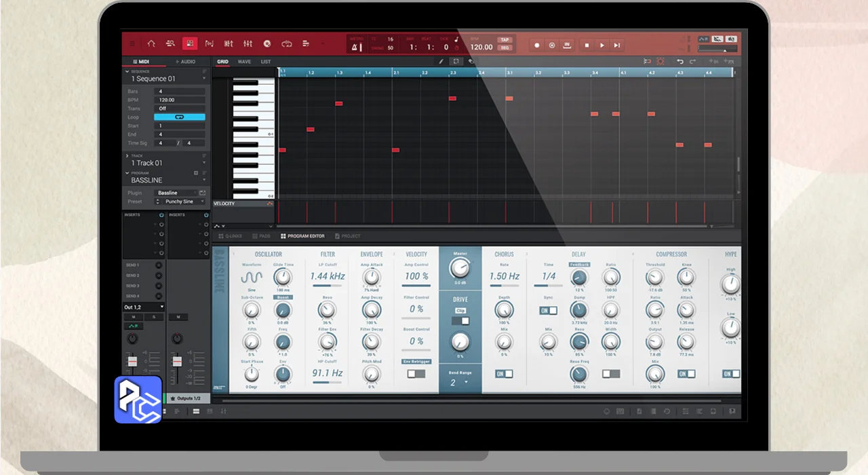Click the IN auto-record button
The width and height of the screenshot is (868, 475).
(567, 45)
